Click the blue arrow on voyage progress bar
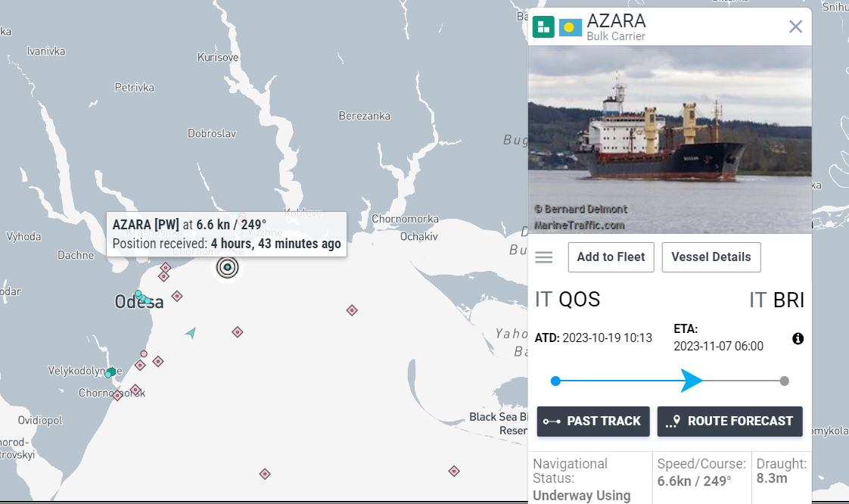 point(691,381)
